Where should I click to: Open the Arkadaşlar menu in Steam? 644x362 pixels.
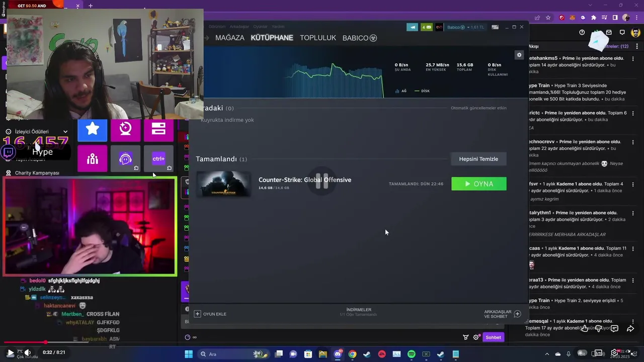(x=239, y=27)
